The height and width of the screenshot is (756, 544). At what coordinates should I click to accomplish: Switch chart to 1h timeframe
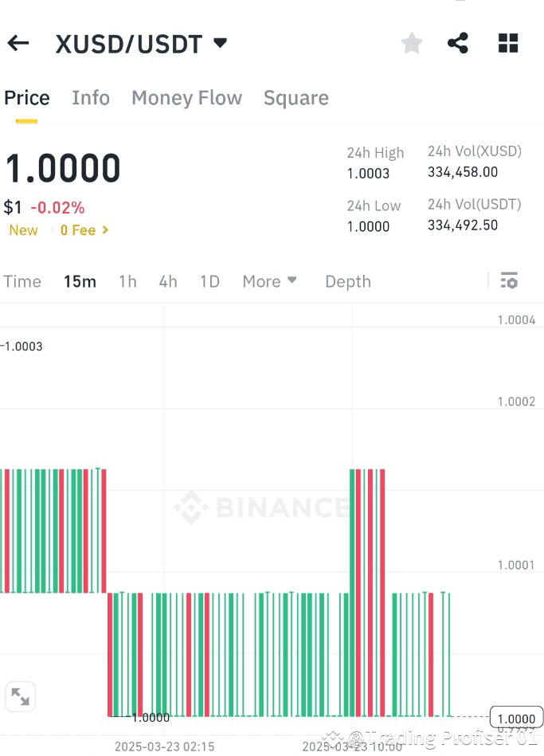tap(127, 280)
